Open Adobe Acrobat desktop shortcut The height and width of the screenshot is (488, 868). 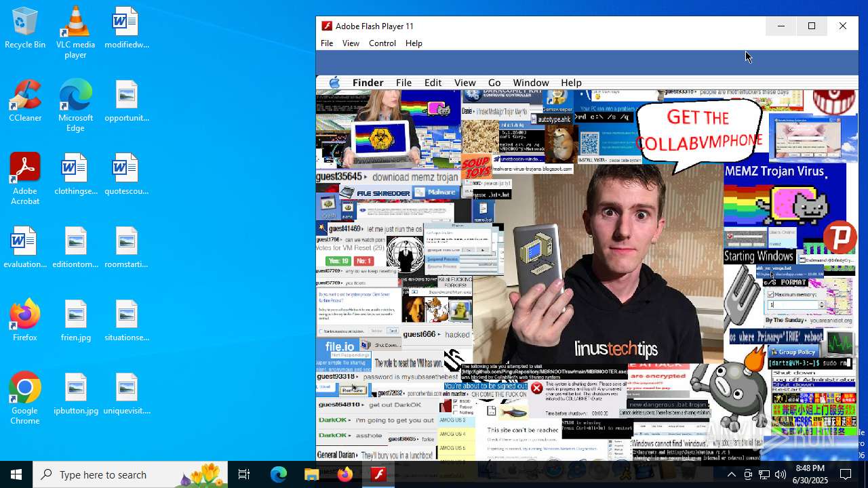point(25,179)
